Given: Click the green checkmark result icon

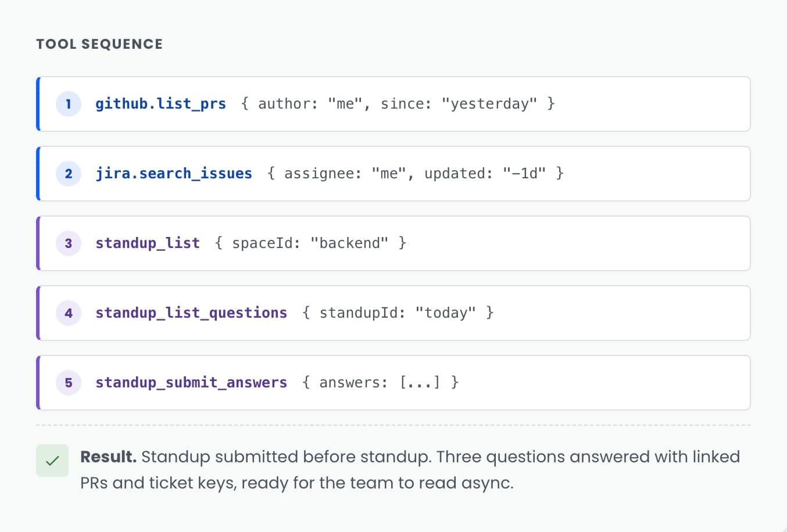Looking at the screenshot, I should pyautogui.click(x=52, y=461).
